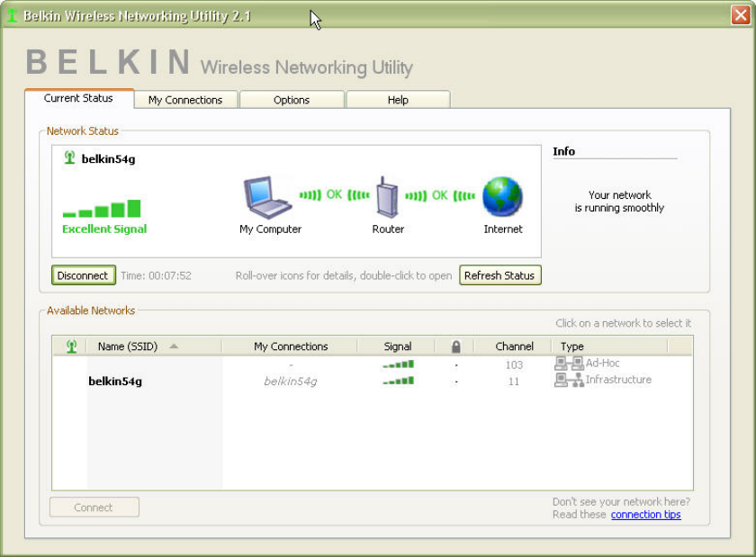756x557 pixels.
Task: Click the Refresh Status button
Action: [500, 275]
